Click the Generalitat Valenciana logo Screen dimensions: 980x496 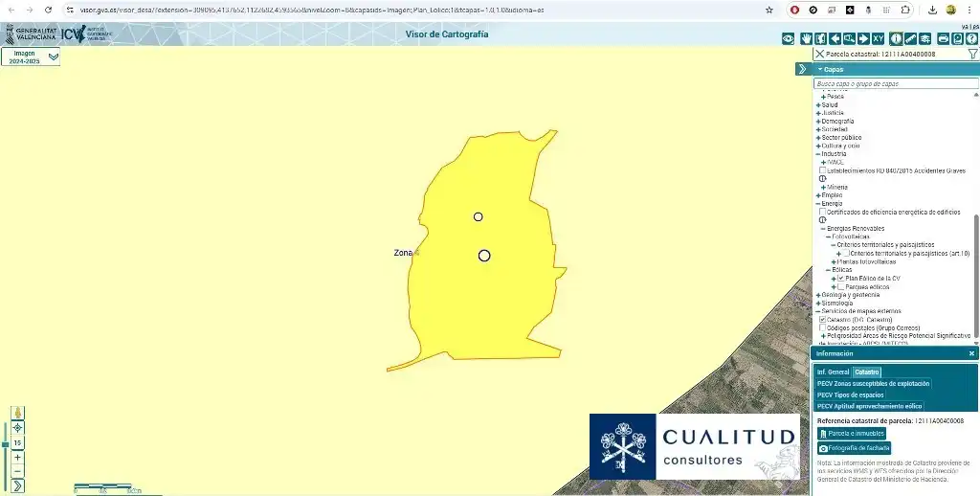(32, 34)
